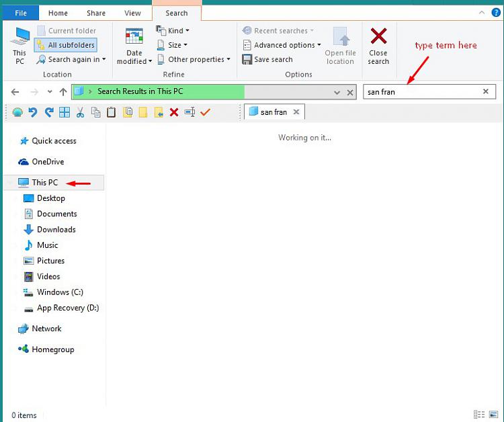Open the Advanced options dropdown
The width and height of the screenshot is (504, 422).
click(282, 45)
